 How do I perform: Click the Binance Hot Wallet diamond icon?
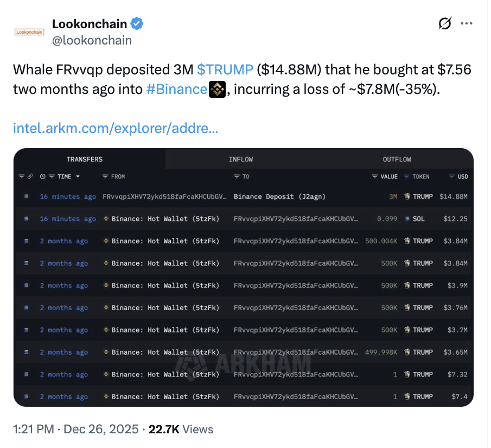(106, 218)
